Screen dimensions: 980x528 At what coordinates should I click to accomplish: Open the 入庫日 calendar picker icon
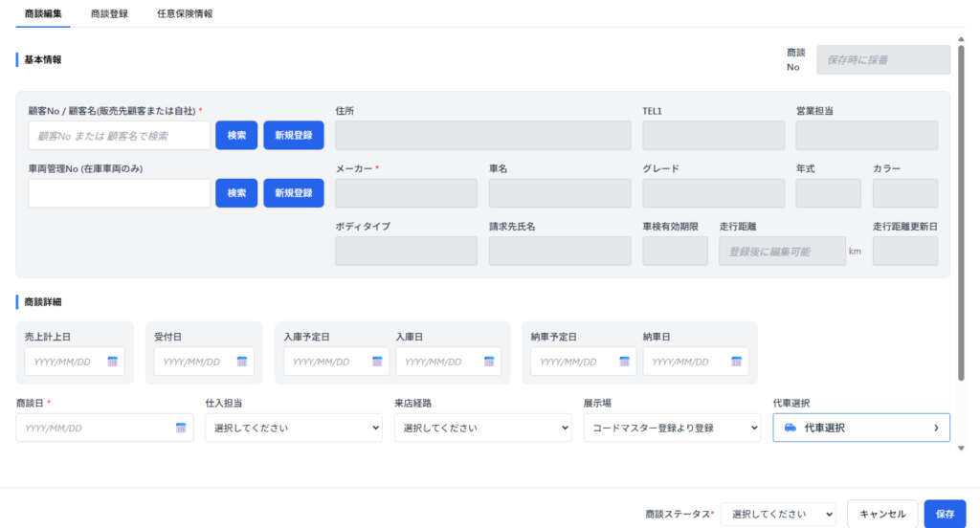(x=489, y=362)
